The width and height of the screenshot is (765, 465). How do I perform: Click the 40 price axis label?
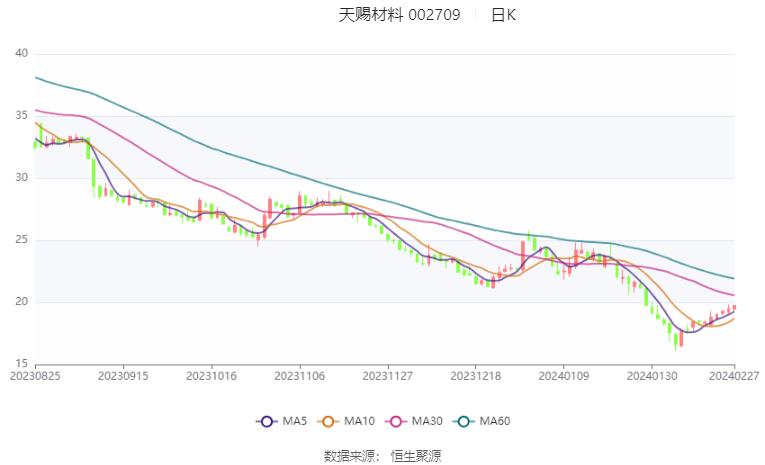[x=21, y=53]
